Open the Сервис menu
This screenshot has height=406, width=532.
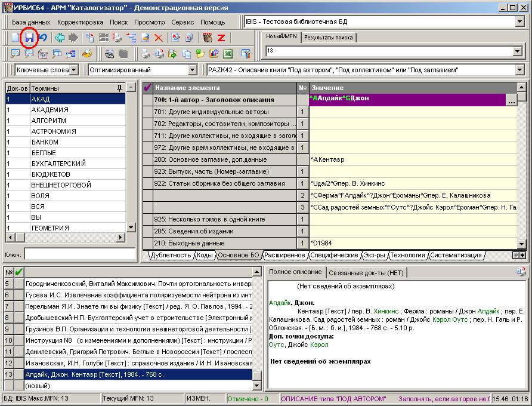[x=182, y=22]
